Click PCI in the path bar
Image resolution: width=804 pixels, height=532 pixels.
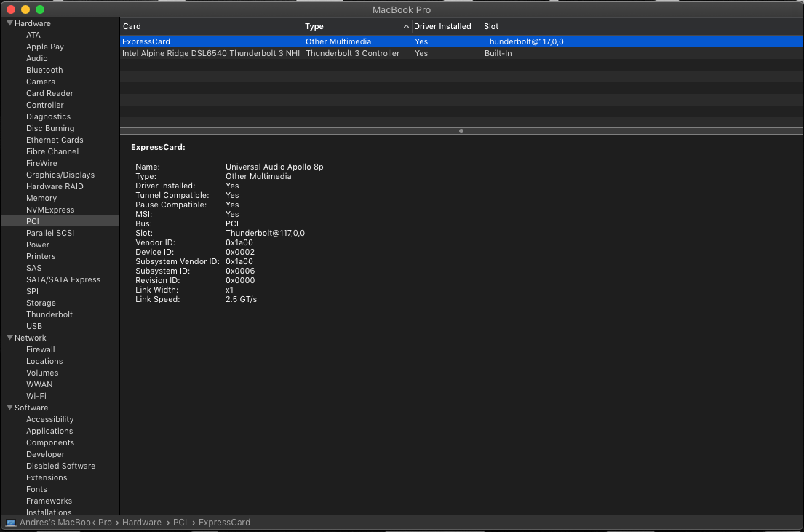180,523
